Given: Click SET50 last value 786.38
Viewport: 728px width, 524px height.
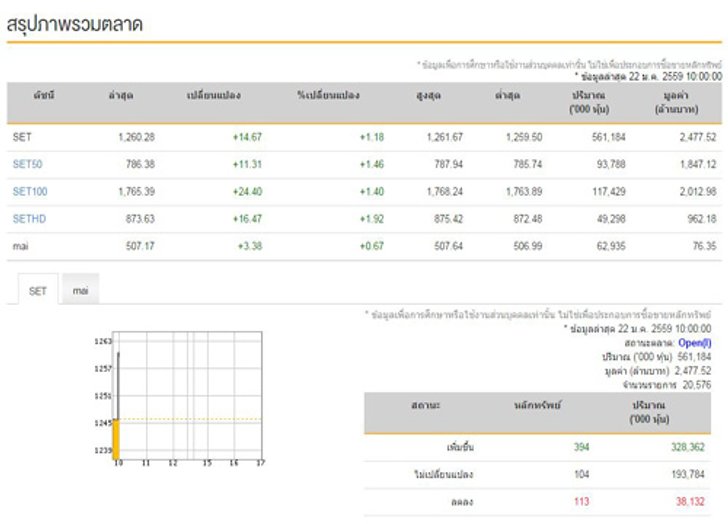Looking at the screenshot, I should (x=140, y=164).
